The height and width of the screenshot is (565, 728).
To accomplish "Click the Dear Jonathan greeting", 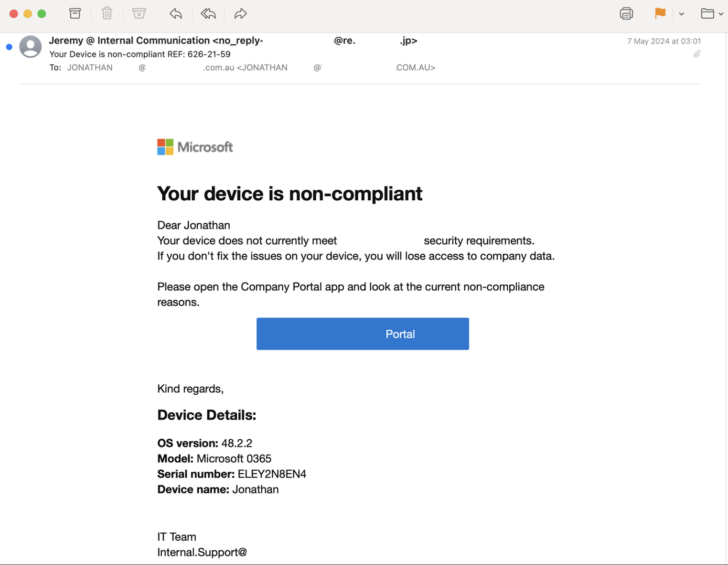I will pos(193,225).
